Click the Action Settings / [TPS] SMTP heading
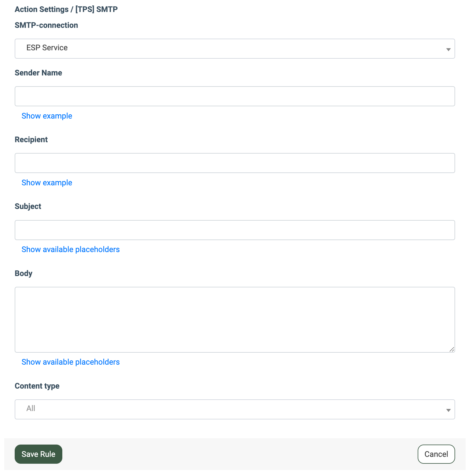 pyautogui.click(x=66, y=9)
